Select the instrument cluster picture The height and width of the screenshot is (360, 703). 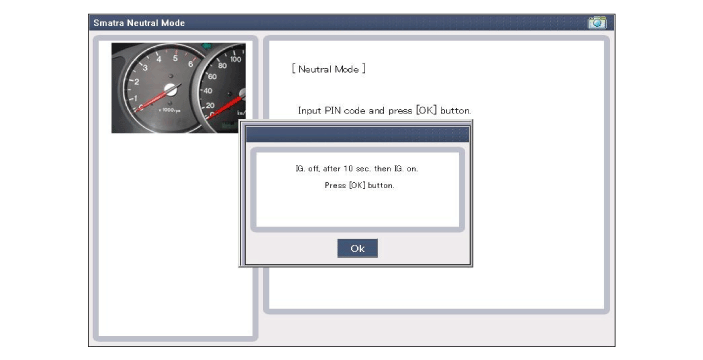pyautogui.click(x=178, y=88)
